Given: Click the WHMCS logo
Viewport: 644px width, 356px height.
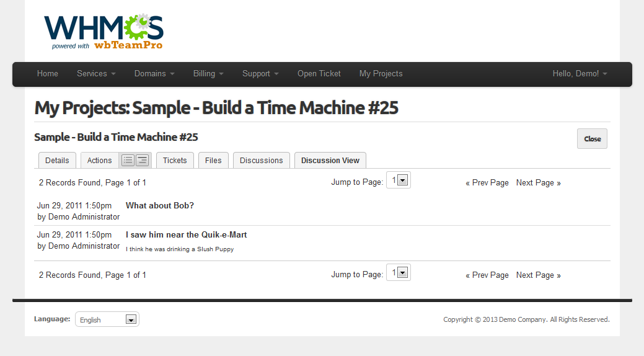Looking at the screenshot, I should (104, 31).
